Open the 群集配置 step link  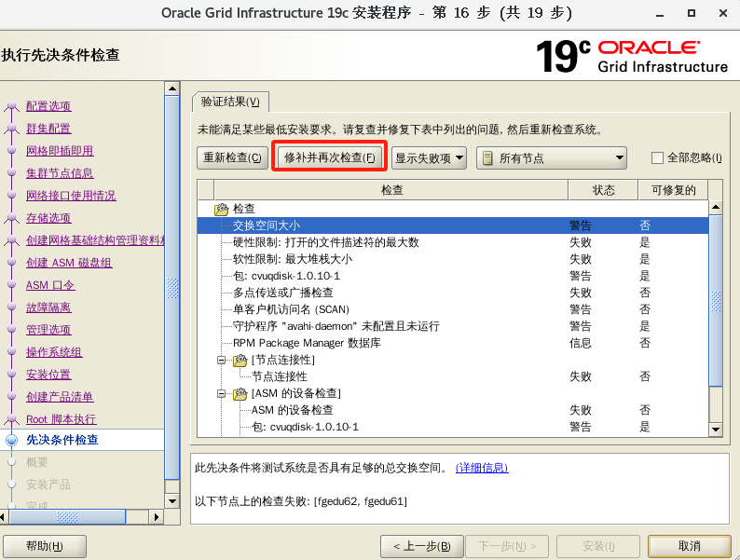(48, 129)
